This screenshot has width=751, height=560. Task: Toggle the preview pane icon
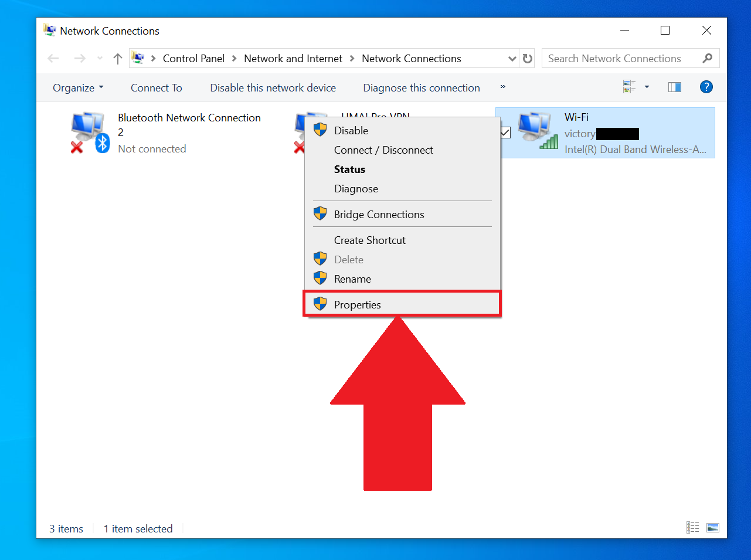(674, 87)
